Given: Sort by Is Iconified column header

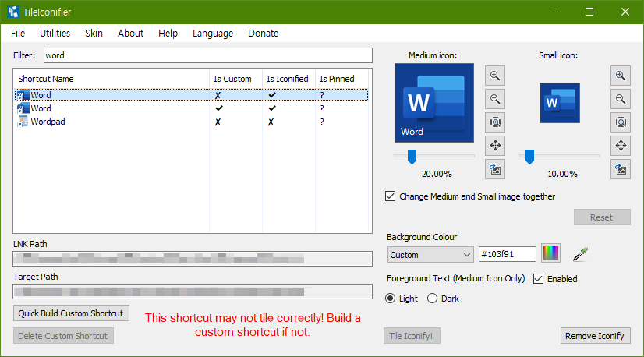Looking at the screenshot, I should click(x=288, y=79).
